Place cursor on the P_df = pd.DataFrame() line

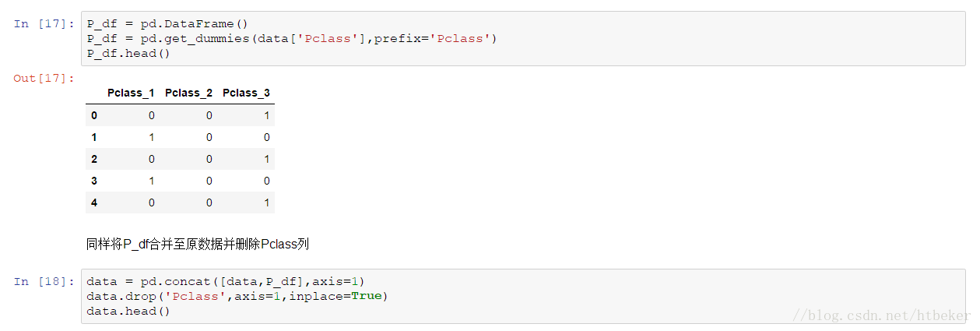point(160,23)
